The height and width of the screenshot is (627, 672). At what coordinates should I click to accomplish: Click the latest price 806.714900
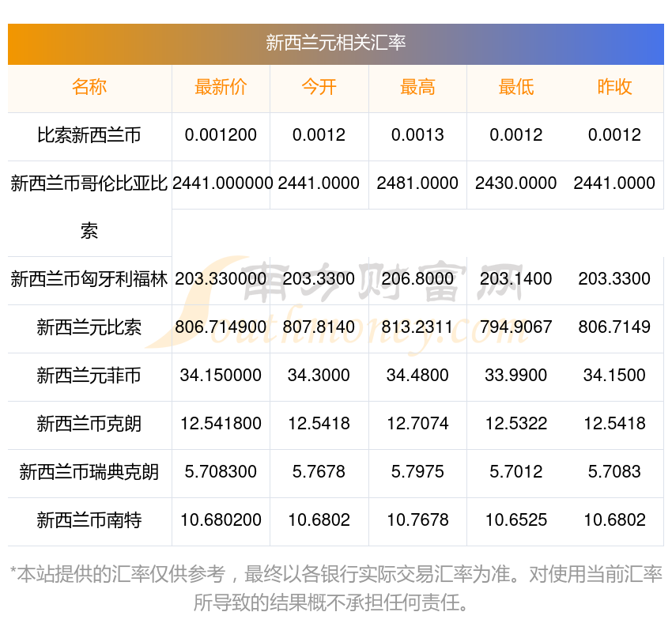click(x=221, y=327)
